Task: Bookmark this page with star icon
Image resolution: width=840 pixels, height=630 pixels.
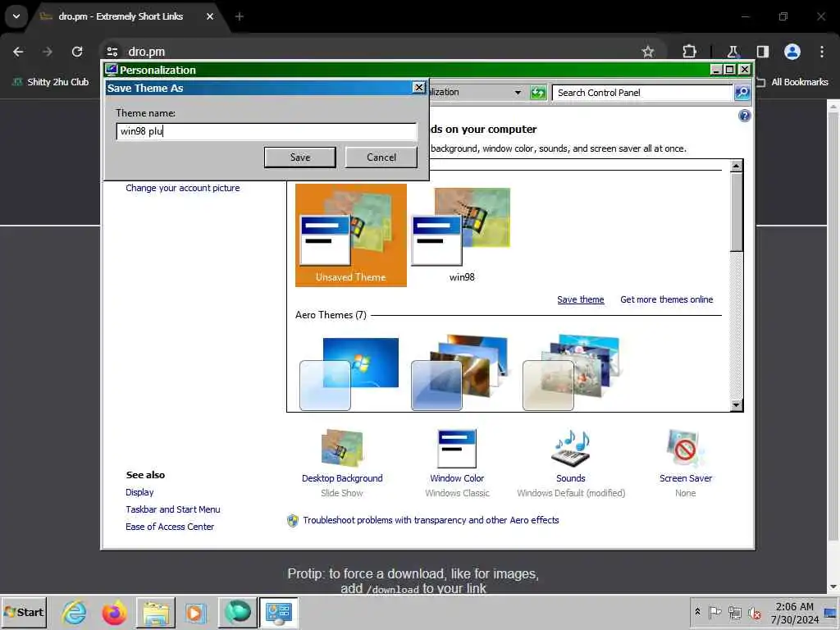Action: [x=648, y=52]
